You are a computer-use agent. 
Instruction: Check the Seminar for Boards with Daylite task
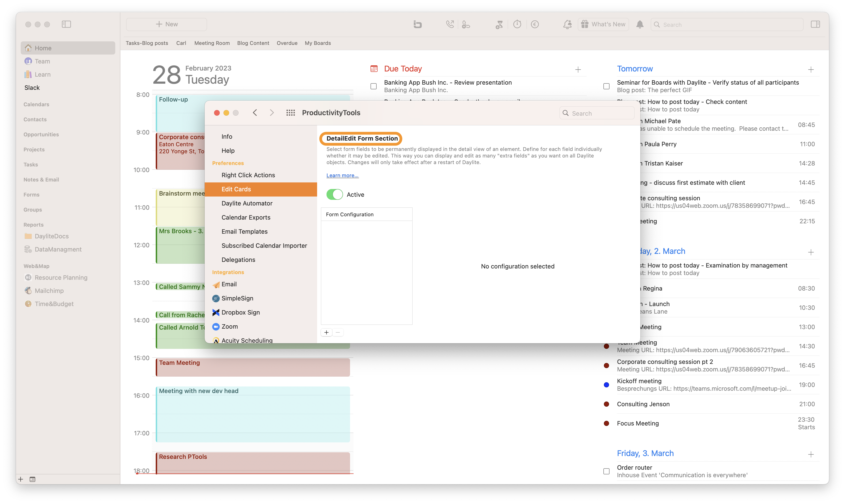[x=606, y=86]
